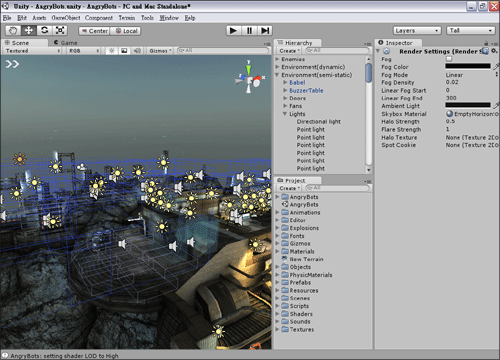Select the Move (translate) tool
Image resolution: width=500 pixels, height=360 pixels.
(x=29, y=31)
